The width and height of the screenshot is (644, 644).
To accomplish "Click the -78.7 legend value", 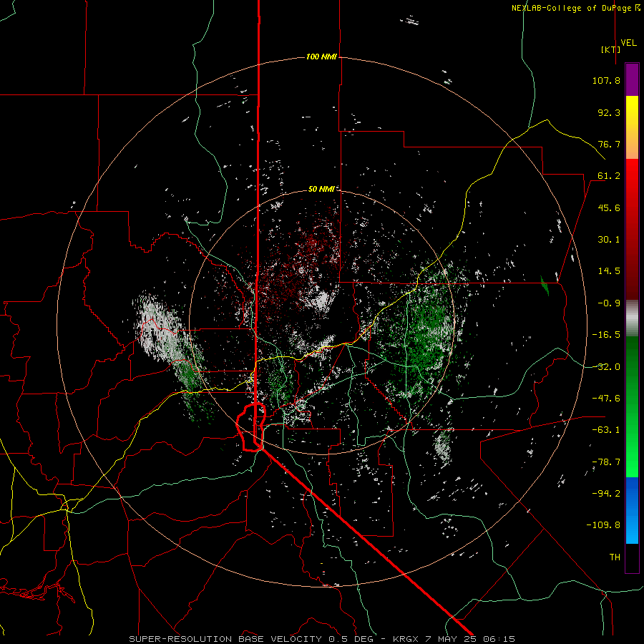I will (606, 462).
